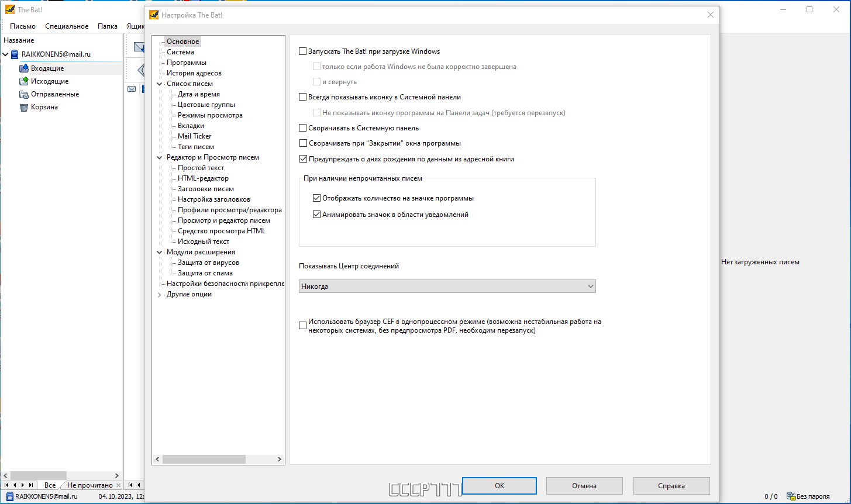Switch to the Не прочитано tab
This screenshot has width=851, height=504.
click(89, 485)
